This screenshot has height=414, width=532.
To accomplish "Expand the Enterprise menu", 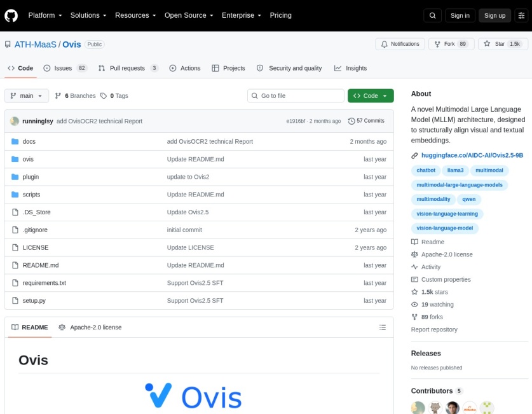I will pyautogui.click(x=242, y=16).
